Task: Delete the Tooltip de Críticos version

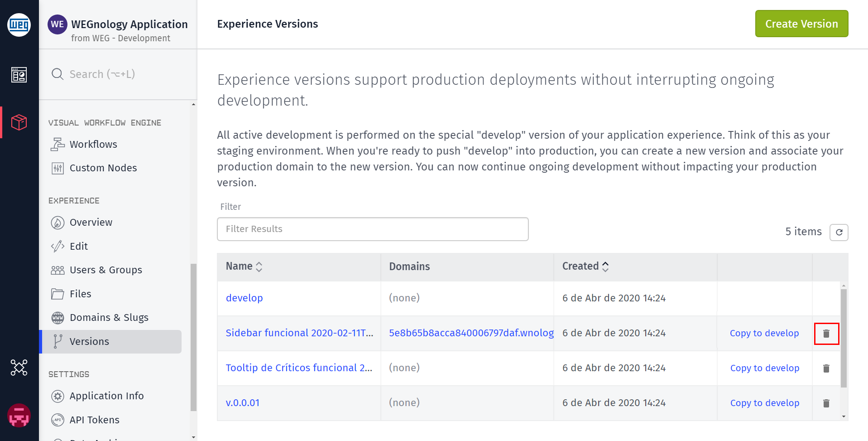Action: [x=826, y=368]
